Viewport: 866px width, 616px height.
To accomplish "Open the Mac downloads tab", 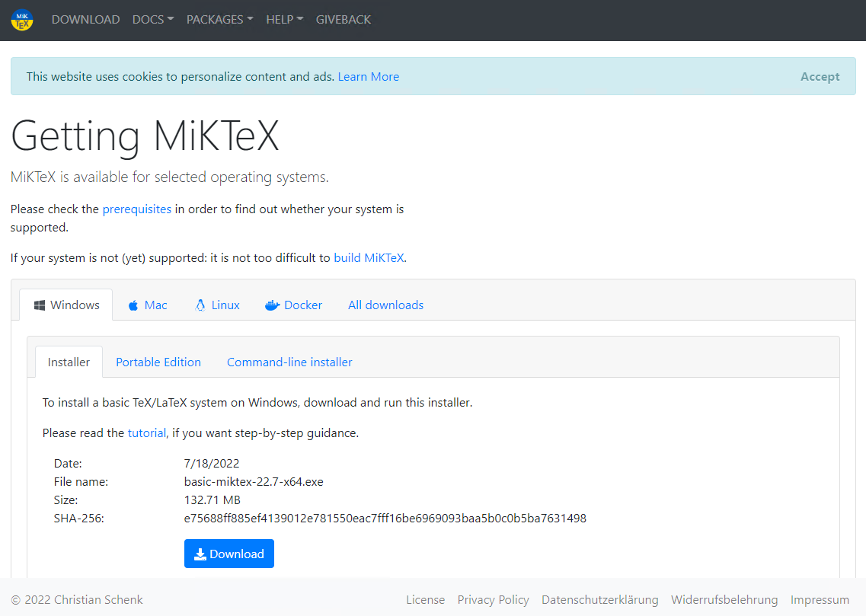I will click(153, 305).
